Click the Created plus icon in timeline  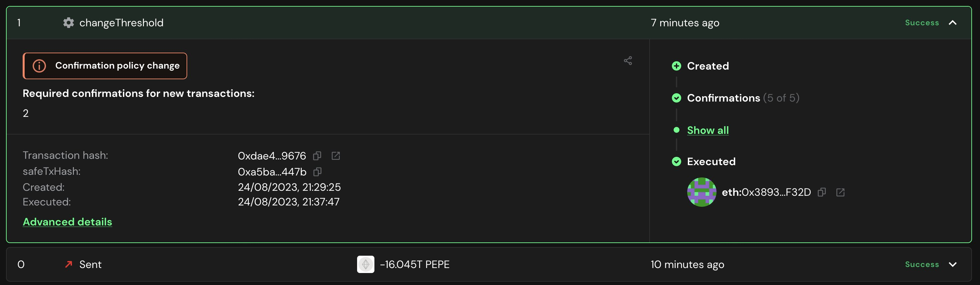pos(677,65)
